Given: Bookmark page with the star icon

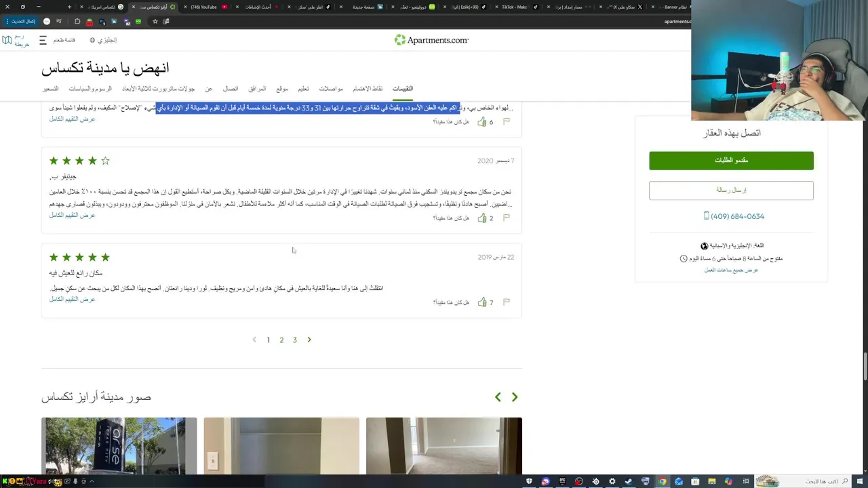Looking at the screenshot, I should point(155,22).
